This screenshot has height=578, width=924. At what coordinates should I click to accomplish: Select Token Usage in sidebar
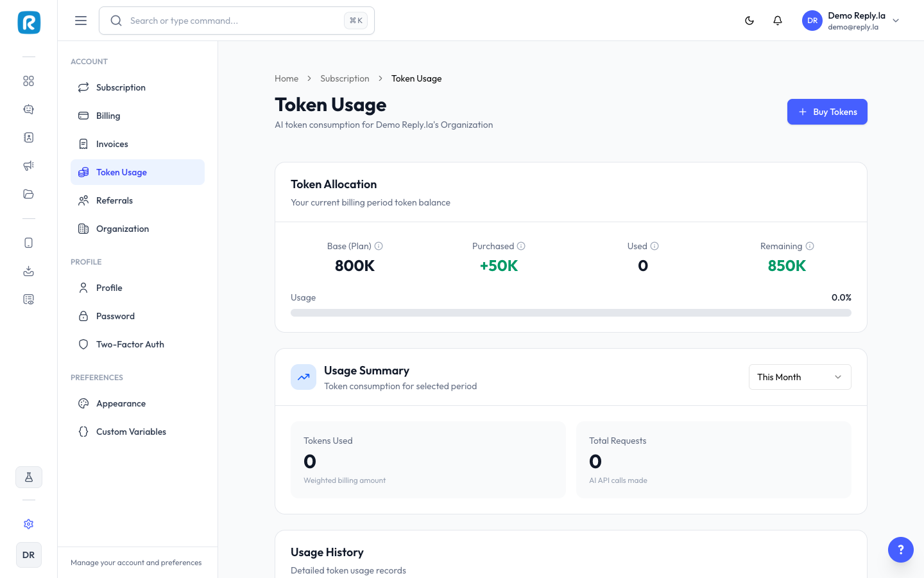(x=137, y=172)
